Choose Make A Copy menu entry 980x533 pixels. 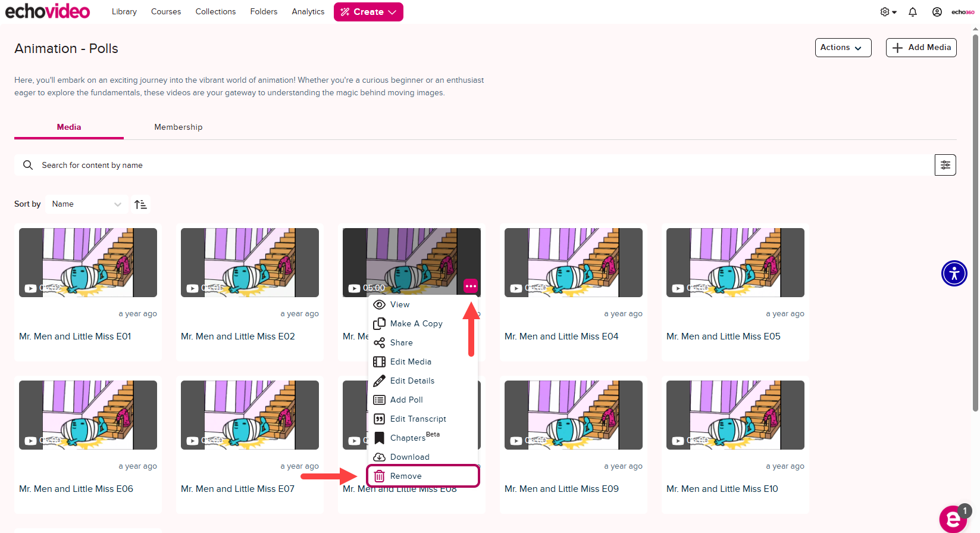point(422,323)
